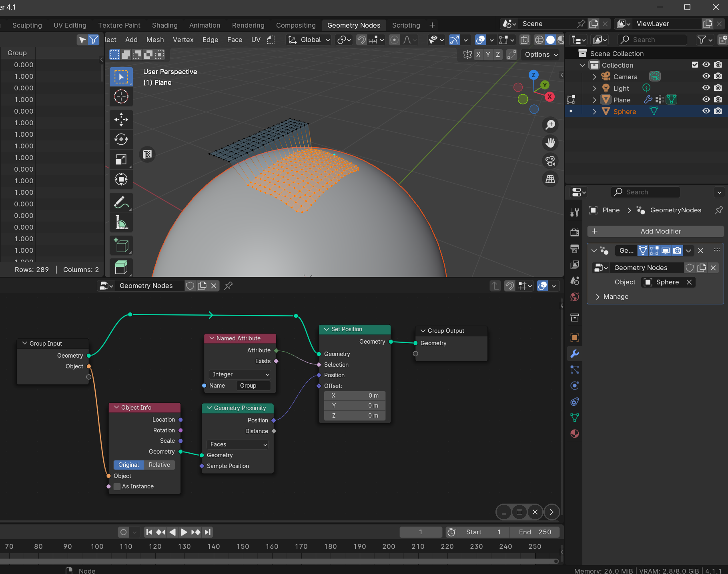Image resolution: width=728 pixels, height=574 pixels.
Task: Switch to the UV Editing workspace tab
Action: click(x=70, y=25)
